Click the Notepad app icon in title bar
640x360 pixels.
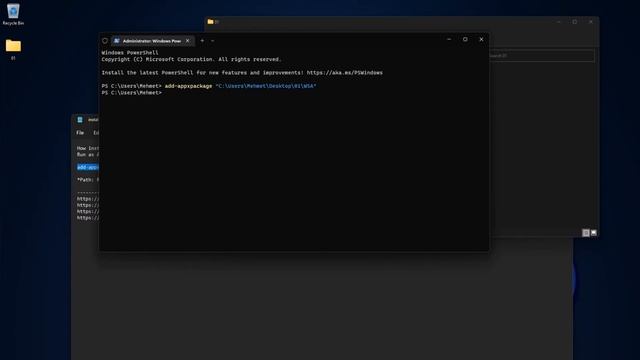click(80, 120)
